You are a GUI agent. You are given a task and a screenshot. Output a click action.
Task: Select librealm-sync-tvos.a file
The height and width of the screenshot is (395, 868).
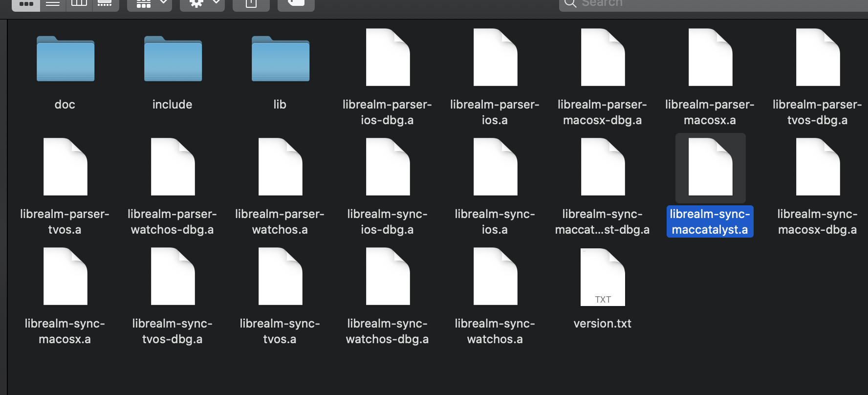(280, 276)
